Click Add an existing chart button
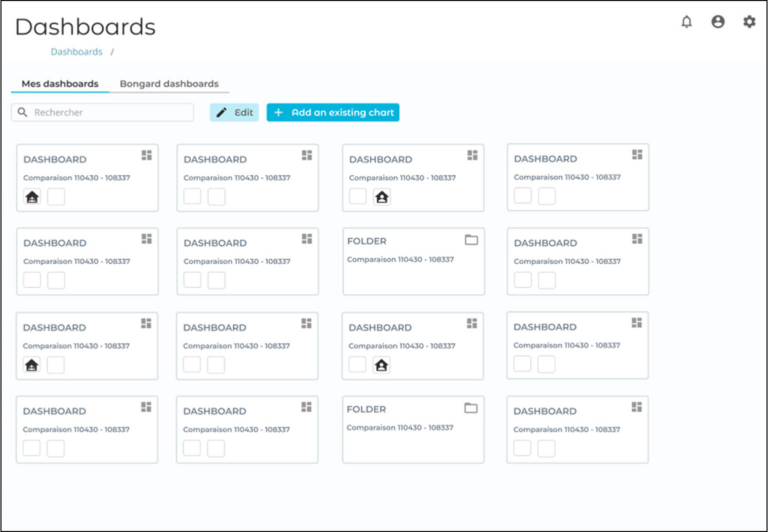 coord(333,113)
